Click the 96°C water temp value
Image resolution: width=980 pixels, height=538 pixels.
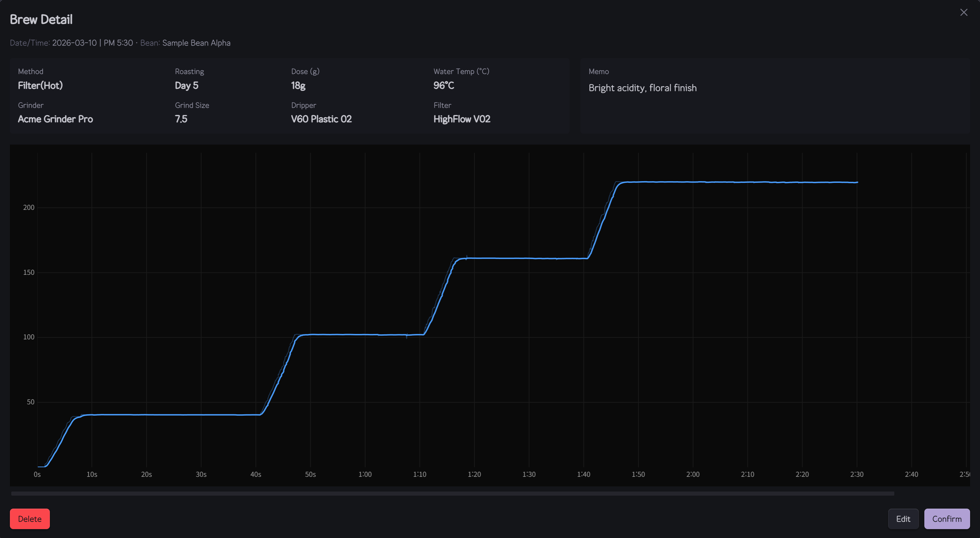(x=443, y=85)
